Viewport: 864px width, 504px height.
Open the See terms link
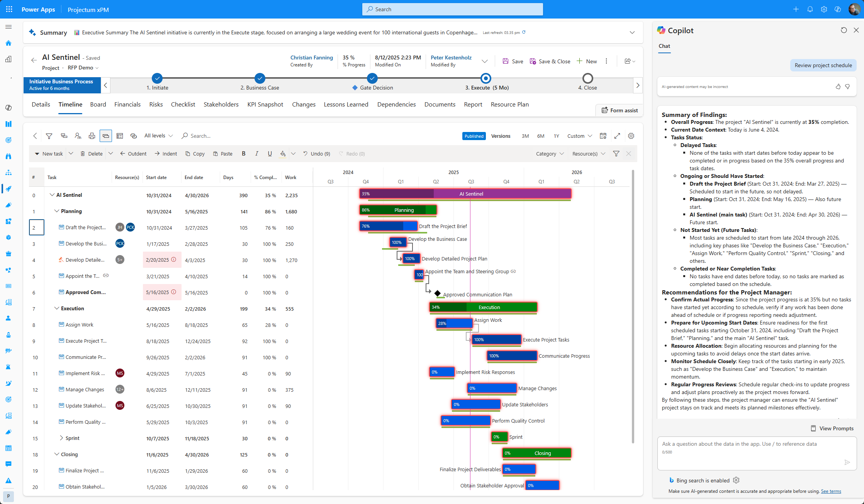tap(831, 491)
